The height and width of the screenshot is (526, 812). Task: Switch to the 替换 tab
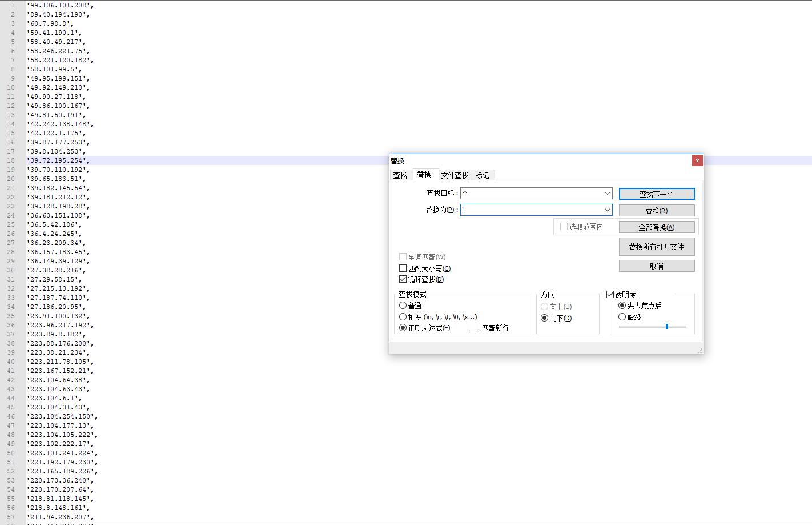(x=424, y=174)
